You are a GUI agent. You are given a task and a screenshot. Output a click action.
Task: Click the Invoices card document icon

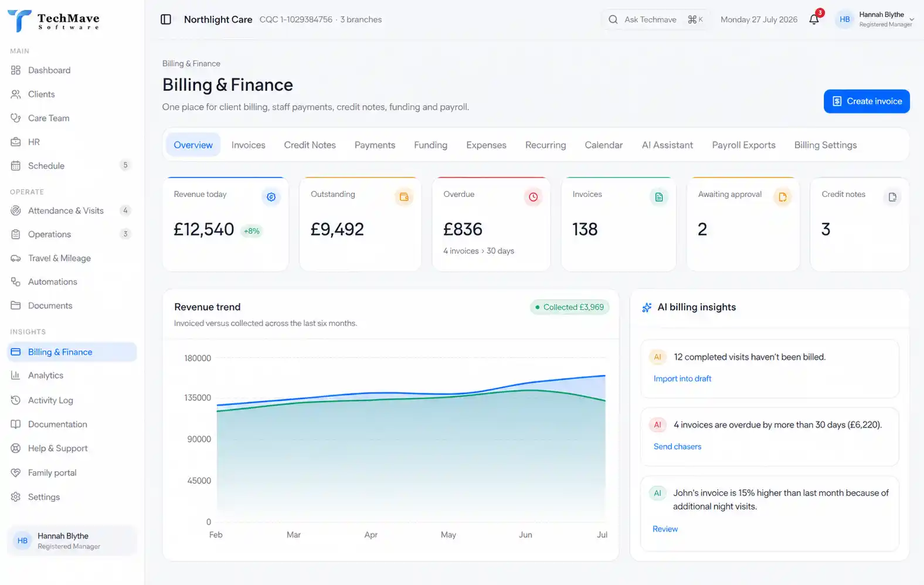tap(659, 197)
